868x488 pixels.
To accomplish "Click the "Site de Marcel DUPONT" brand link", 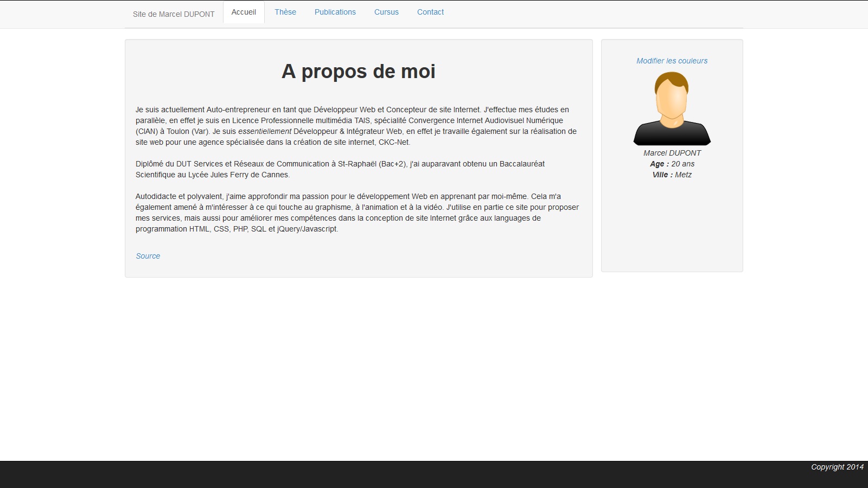I will (x=174, y=14).
